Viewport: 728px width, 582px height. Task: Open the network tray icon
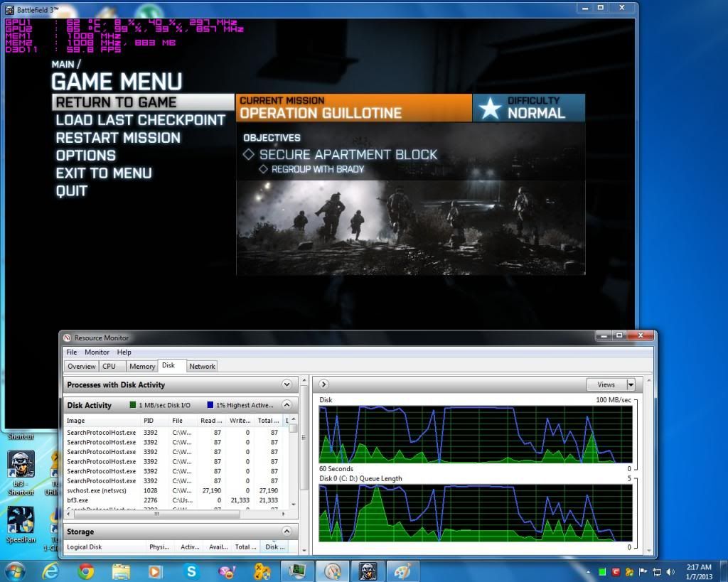tap(656, 572)
